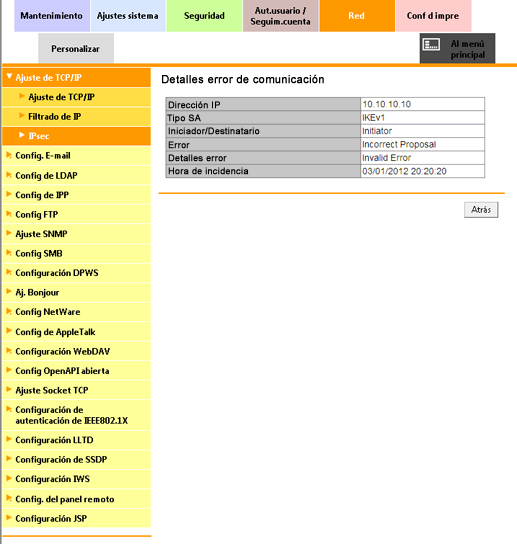Expand Config. E-mail arrow
The image size is (517, 544).
tap(9, 155)
